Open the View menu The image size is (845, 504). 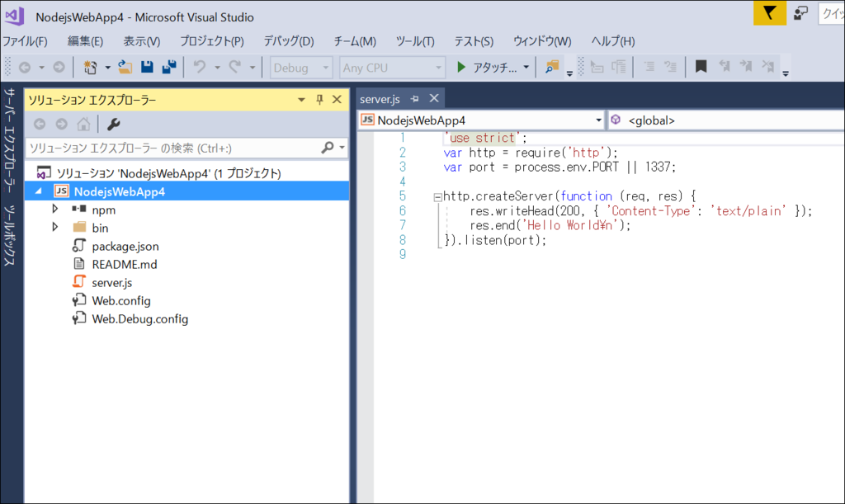tap(142, 41)
